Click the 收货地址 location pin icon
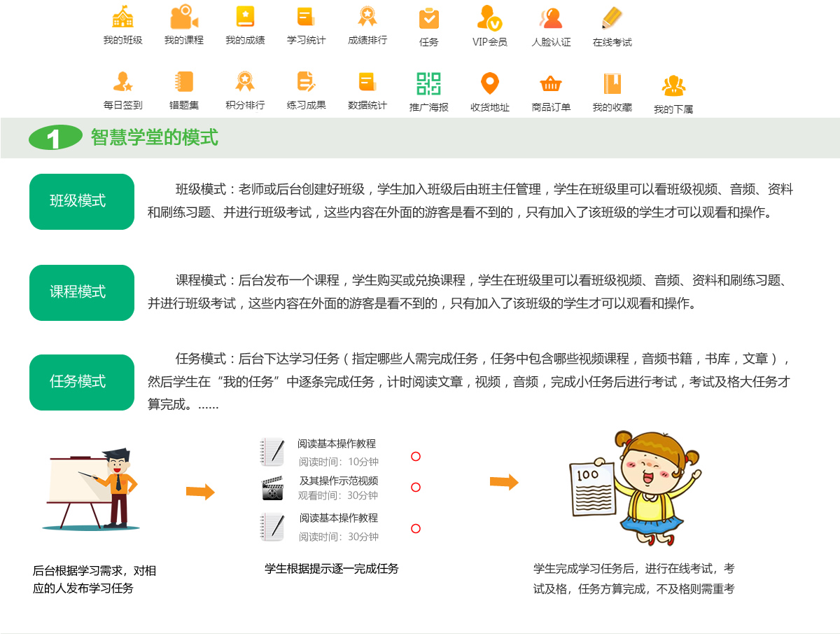Viewport: 840px width, 634px height. (x=489, y=83)
